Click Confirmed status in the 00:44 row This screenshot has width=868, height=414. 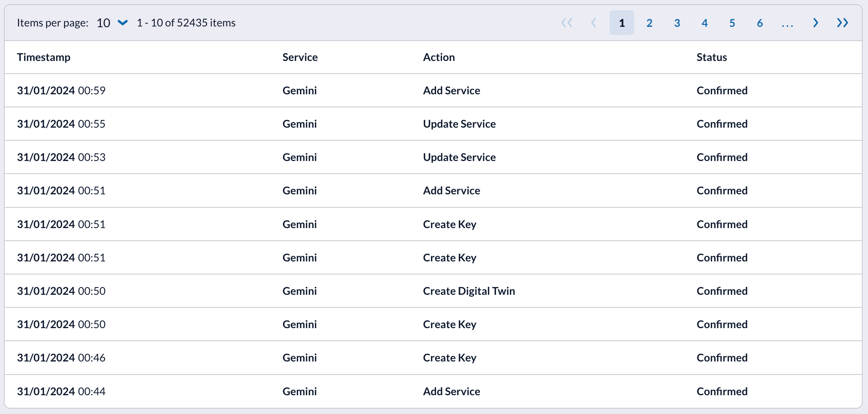click(x=722, y=391)
